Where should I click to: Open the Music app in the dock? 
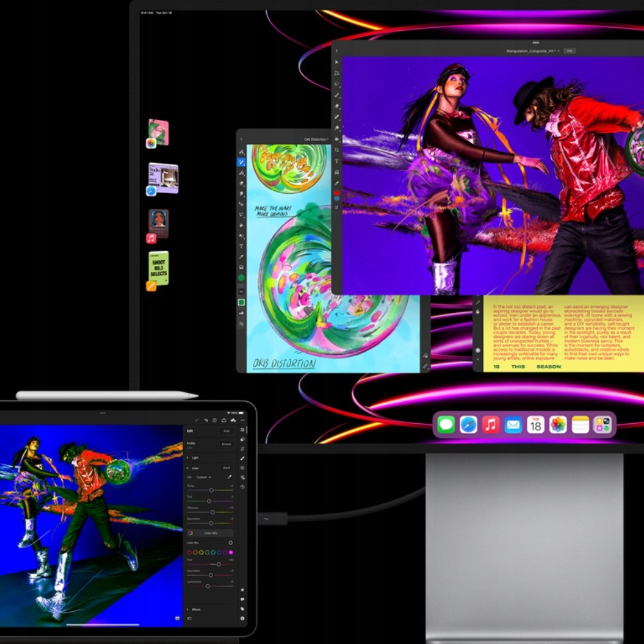point(491,425)
